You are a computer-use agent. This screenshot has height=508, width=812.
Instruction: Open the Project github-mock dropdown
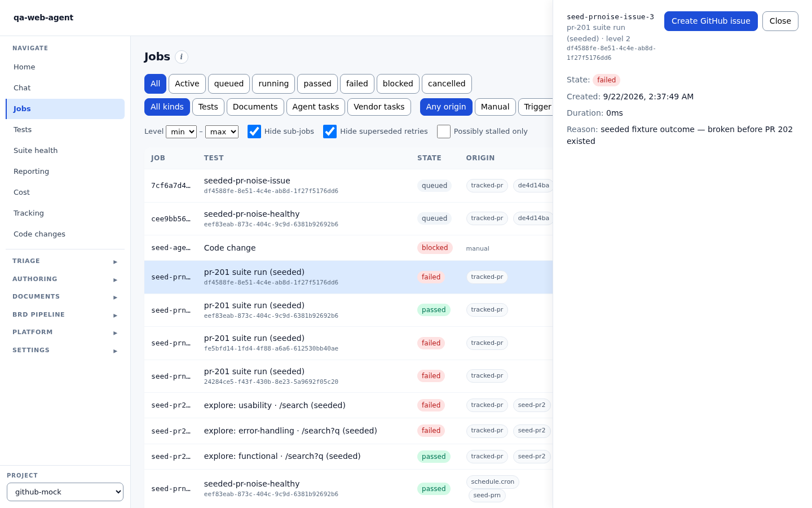(65, 492)
